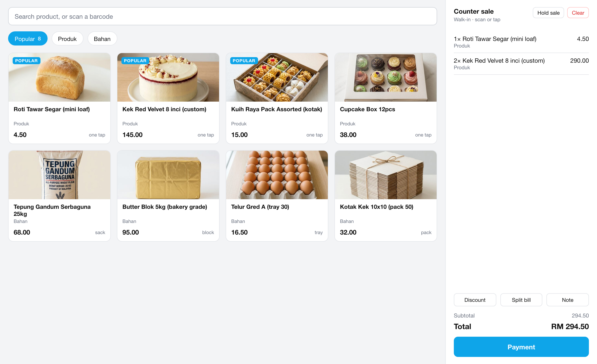Switch to the Bahan category
597x364 pixels.
point(102,39)
